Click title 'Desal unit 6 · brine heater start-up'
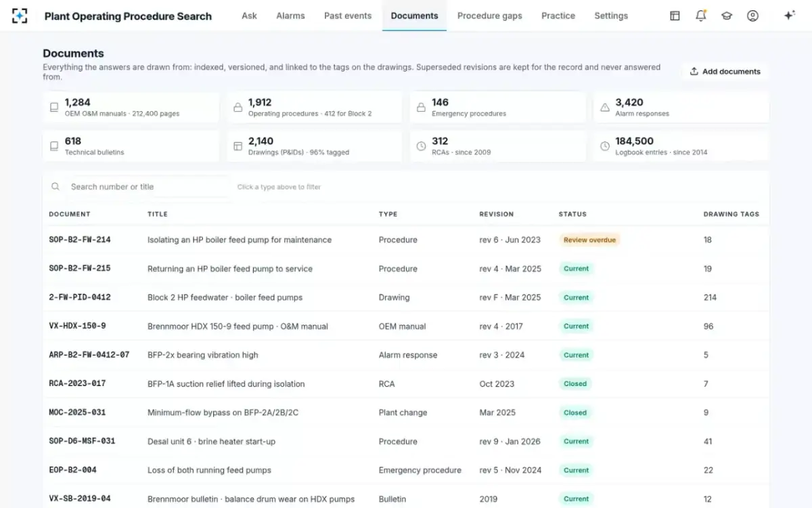This screenshot has width=812, height=508. point(211,442)
